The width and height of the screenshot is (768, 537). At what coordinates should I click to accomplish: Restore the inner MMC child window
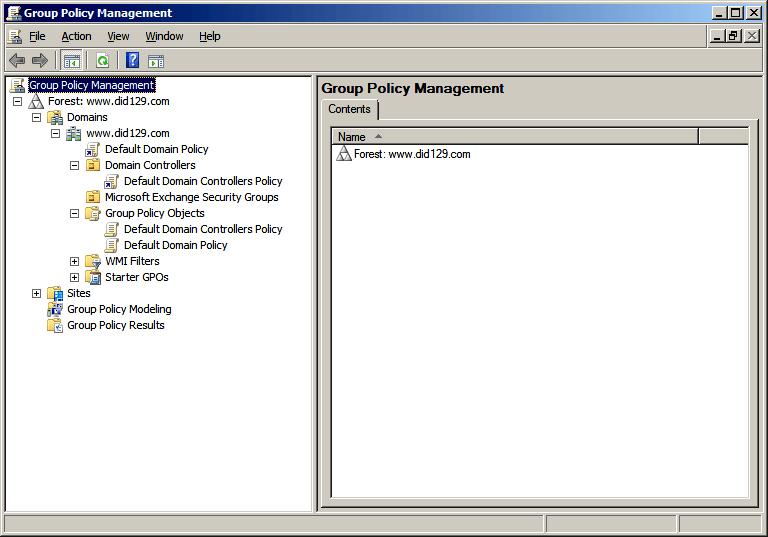[733, 36]
